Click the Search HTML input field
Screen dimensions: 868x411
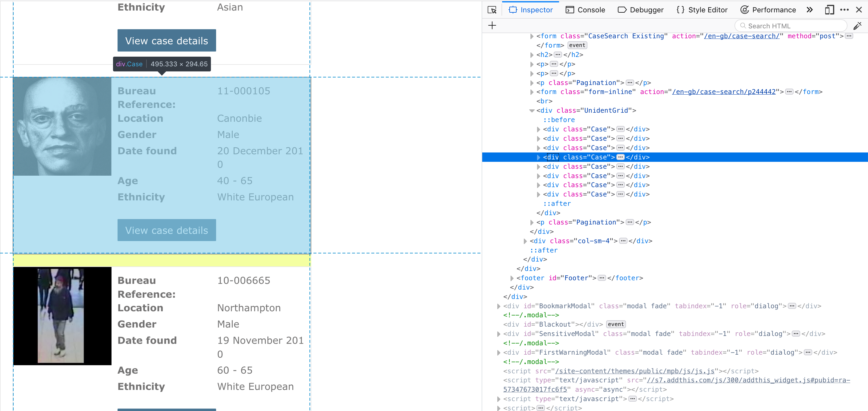click(792, 26)
